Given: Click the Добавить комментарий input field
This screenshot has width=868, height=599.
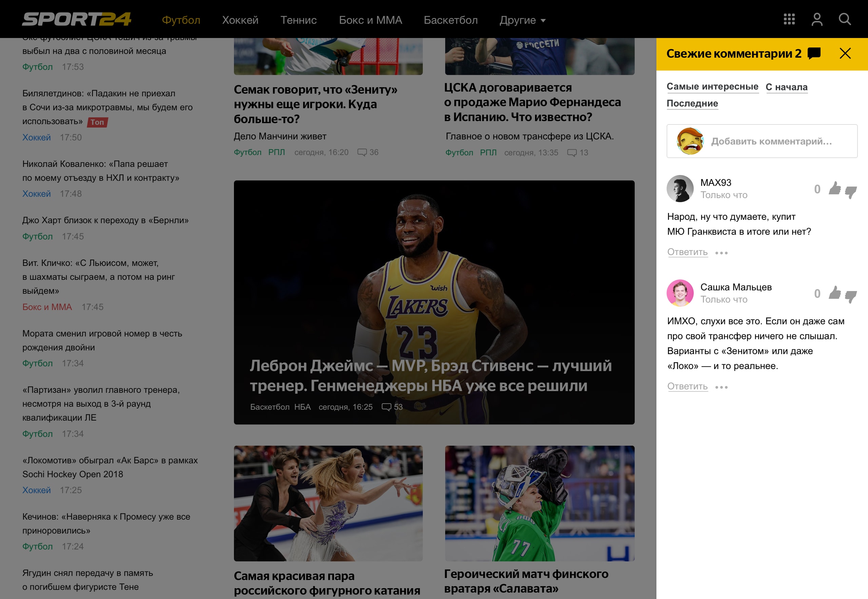Looking at the screenshot, I should coord(771,141).
